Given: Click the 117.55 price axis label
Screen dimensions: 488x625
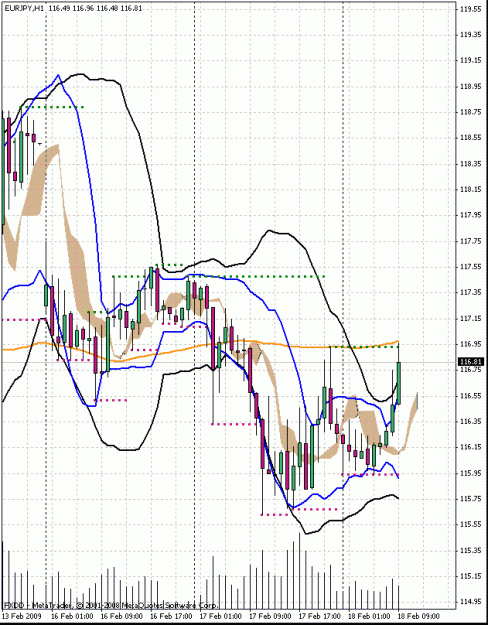Looking at the screenshot, I should click(x=470, y=267).
